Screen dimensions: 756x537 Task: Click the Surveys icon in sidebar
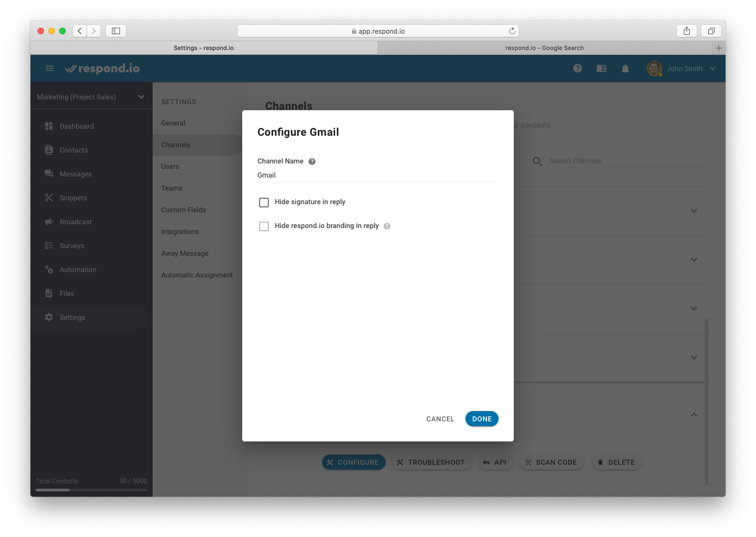click(49, 245)
